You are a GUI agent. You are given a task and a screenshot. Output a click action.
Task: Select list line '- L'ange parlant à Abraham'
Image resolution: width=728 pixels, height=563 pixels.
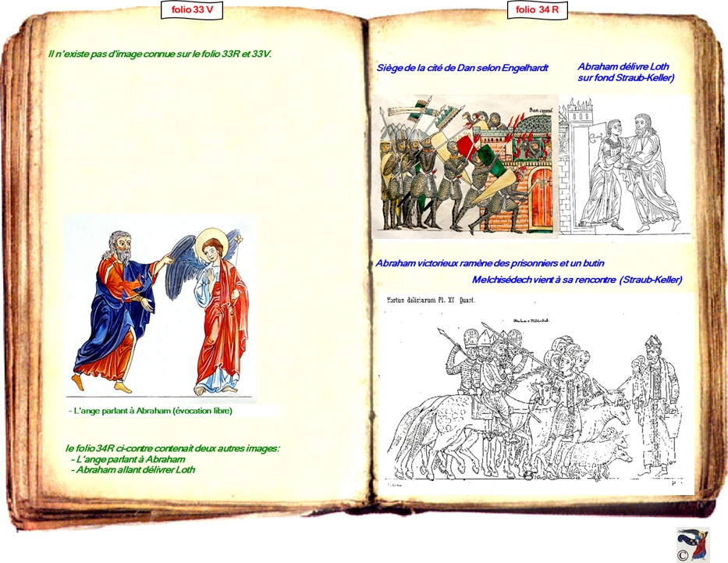128,459
